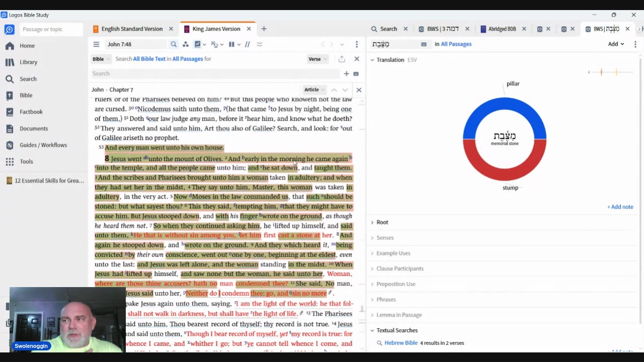644x362 pixels.
Task: Click All Passages link in KJV search
Action: (x=188, y=59)
